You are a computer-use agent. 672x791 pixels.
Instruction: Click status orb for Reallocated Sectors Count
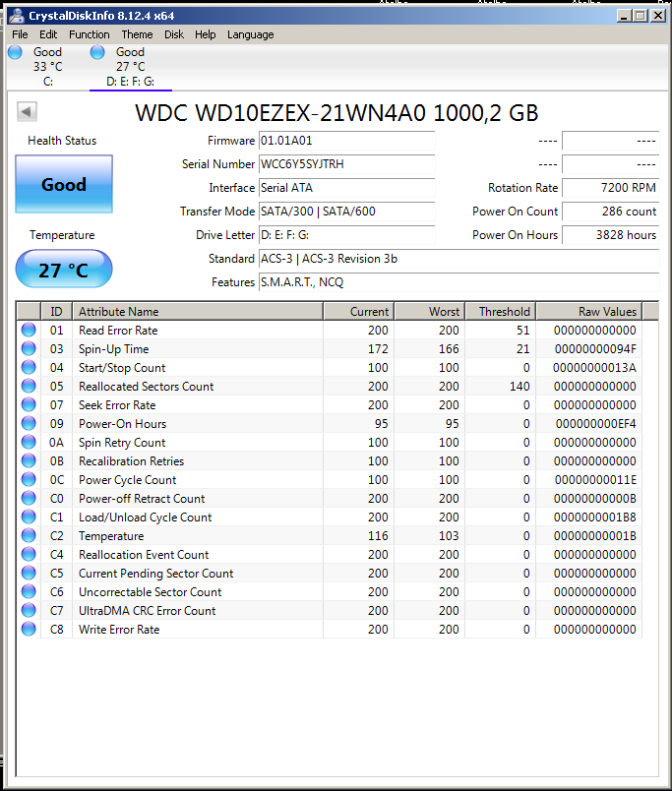click(29, 386)
